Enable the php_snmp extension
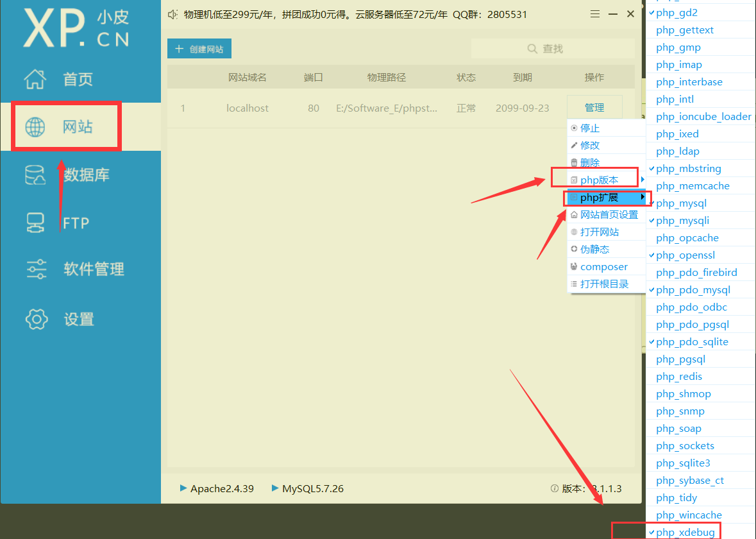Viewport: 756px width, 539px height. click(700, 411)
